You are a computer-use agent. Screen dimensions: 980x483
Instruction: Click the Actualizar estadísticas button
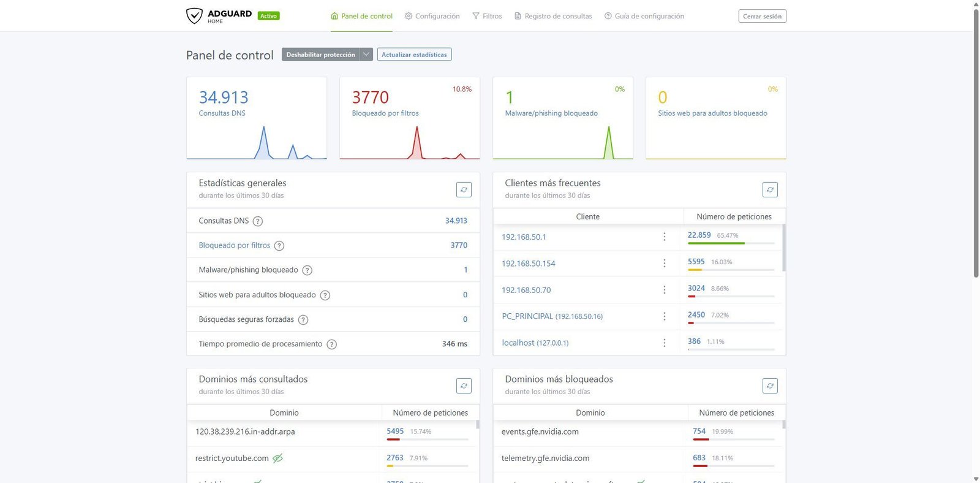point(414,55)
